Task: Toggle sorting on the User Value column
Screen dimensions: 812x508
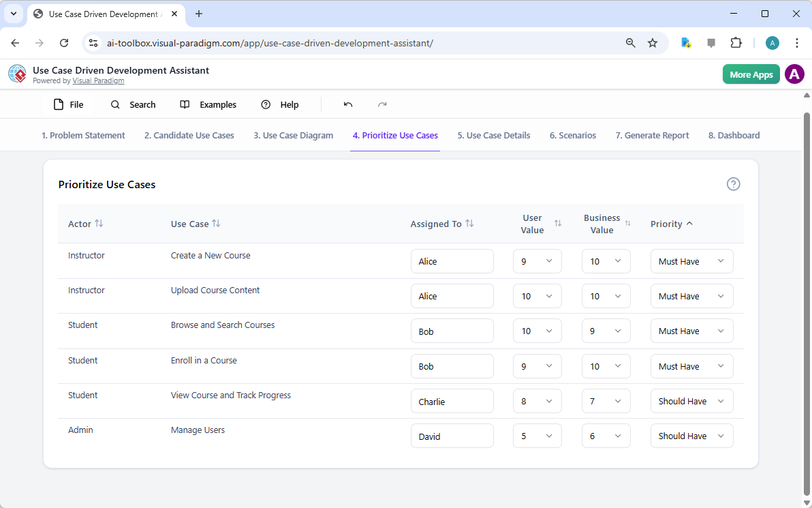Action: click(x=558, y=224)
